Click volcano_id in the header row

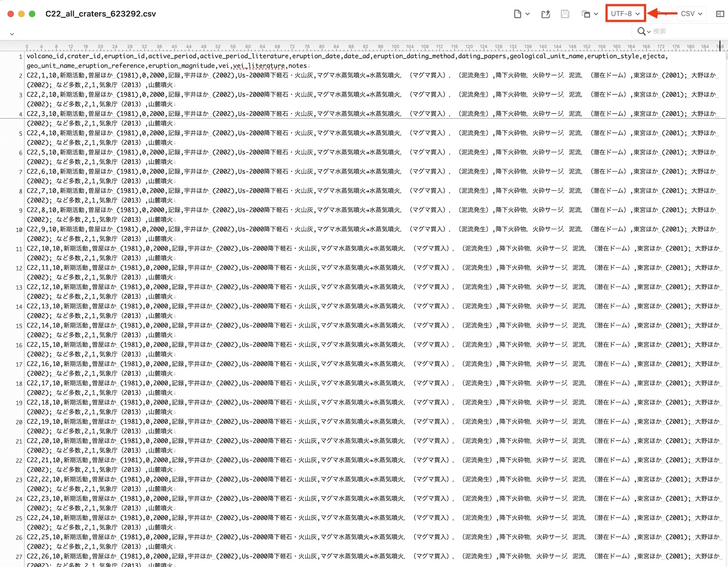(x=45, y=56)
